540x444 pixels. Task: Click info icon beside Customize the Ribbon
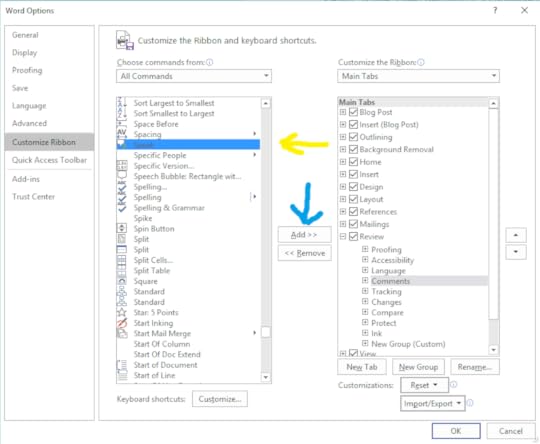(x=421, y=62)
